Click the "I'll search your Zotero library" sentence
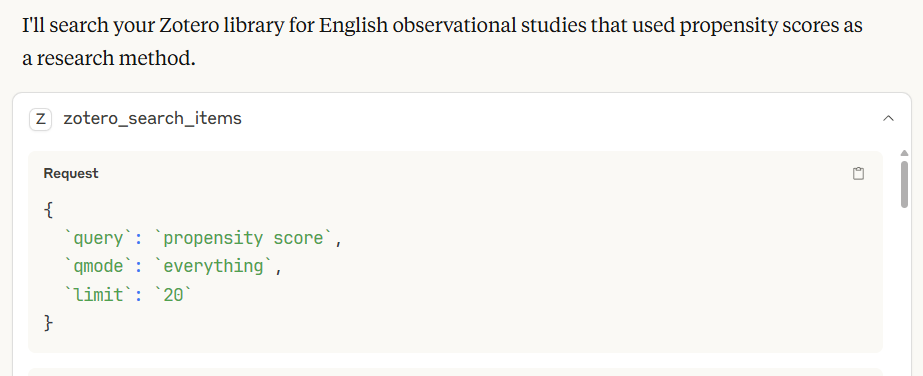Viewport: 923px width, 376px height. click(x=442, y=26)
